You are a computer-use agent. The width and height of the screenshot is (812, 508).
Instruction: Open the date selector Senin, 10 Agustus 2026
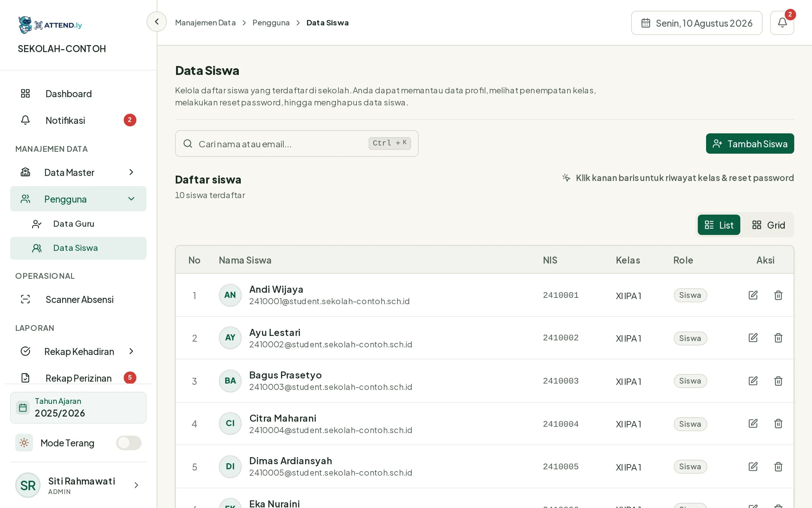697,23
